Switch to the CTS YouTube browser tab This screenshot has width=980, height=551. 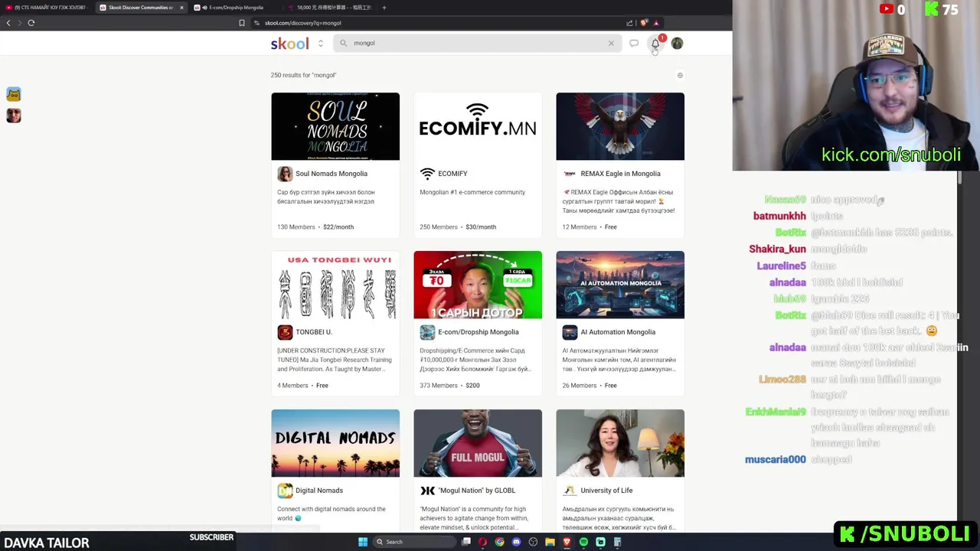(x=47, y=8)
